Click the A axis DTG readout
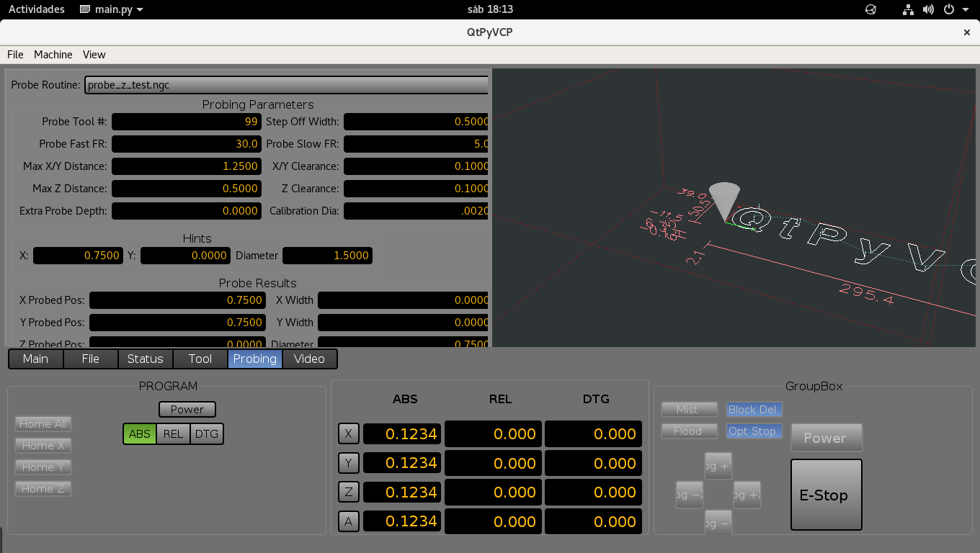Image resolution: width=980 pixels, height=553 pixels. coord(593,521)
